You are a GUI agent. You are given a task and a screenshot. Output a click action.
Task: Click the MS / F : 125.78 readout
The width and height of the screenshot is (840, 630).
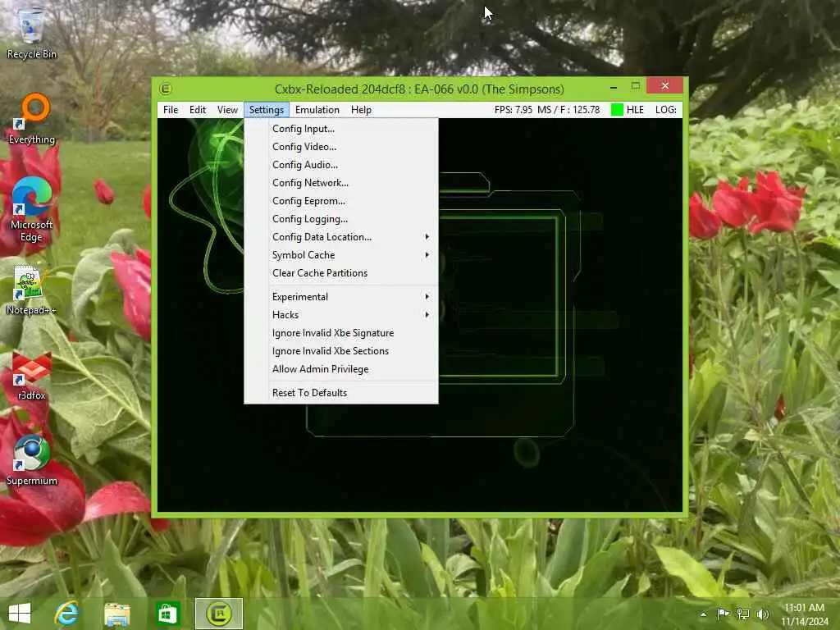pyautogui.click(x=568, y=110)
